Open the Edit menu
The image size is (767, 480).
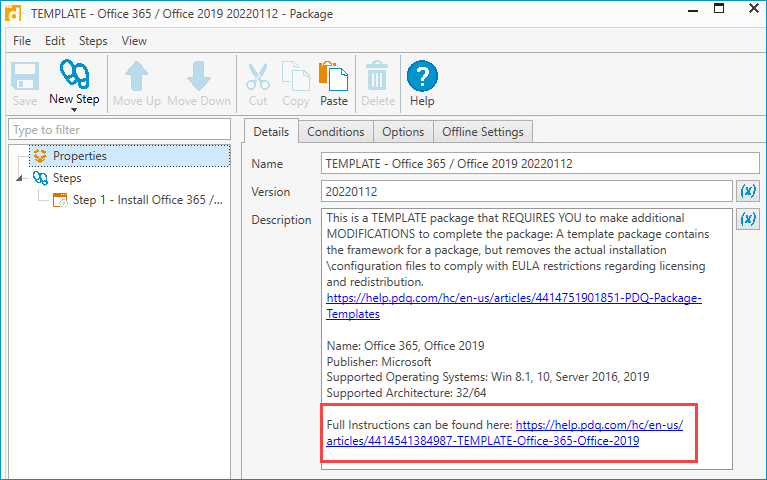click(x=55, y=41)
